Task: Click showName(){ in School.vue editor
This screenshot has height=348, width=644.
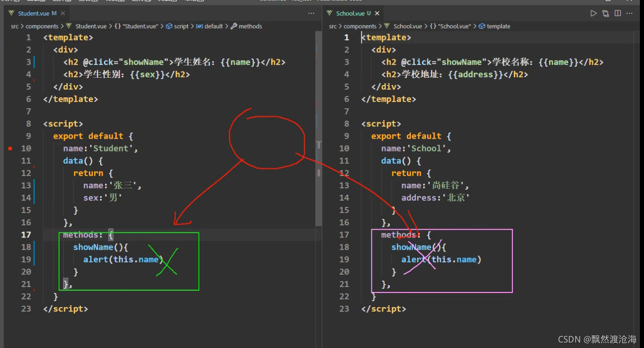Action: click(x=419, y=247)
